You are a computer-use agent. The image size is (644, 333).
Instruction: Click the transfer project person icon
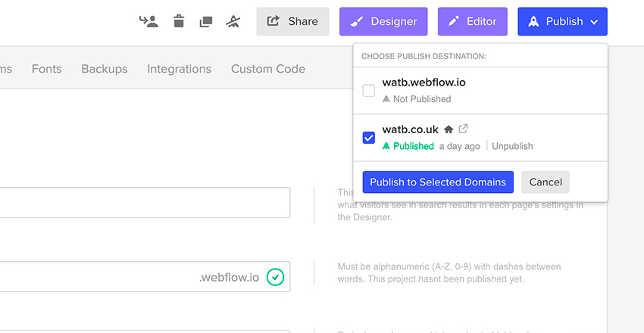(x=148, y=21)
